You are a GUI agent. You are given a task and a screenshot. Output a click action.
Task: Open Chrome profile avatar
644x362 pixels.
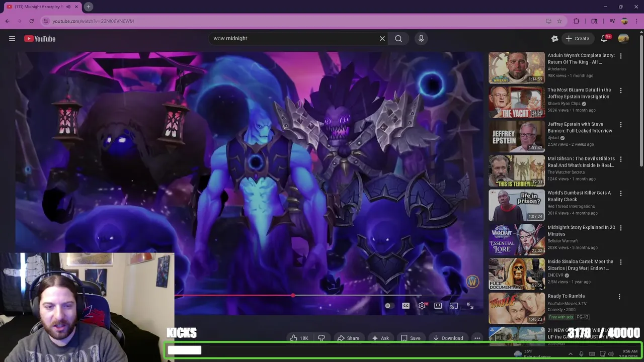624,21
